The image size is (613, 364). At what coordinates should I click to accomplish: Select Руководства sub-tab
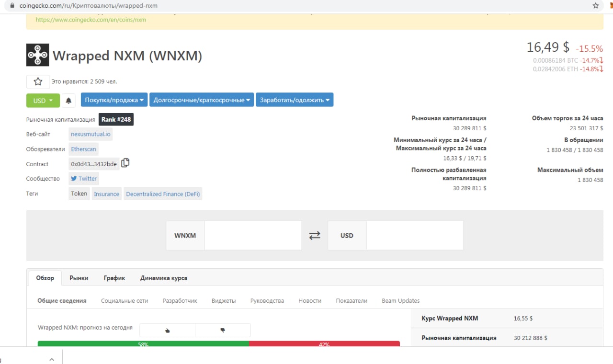[267, 301]
